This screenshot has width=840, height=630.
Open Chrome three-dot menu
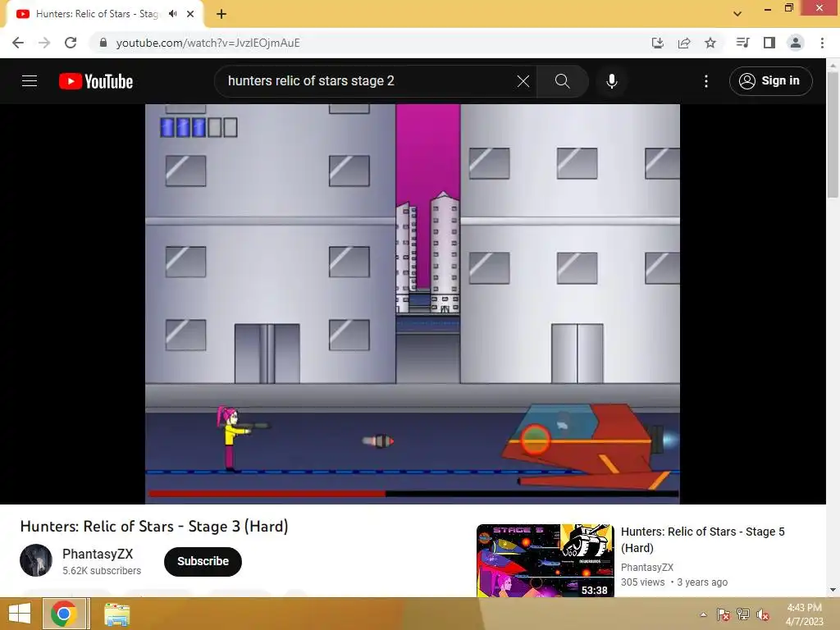[x=822, y=43]
